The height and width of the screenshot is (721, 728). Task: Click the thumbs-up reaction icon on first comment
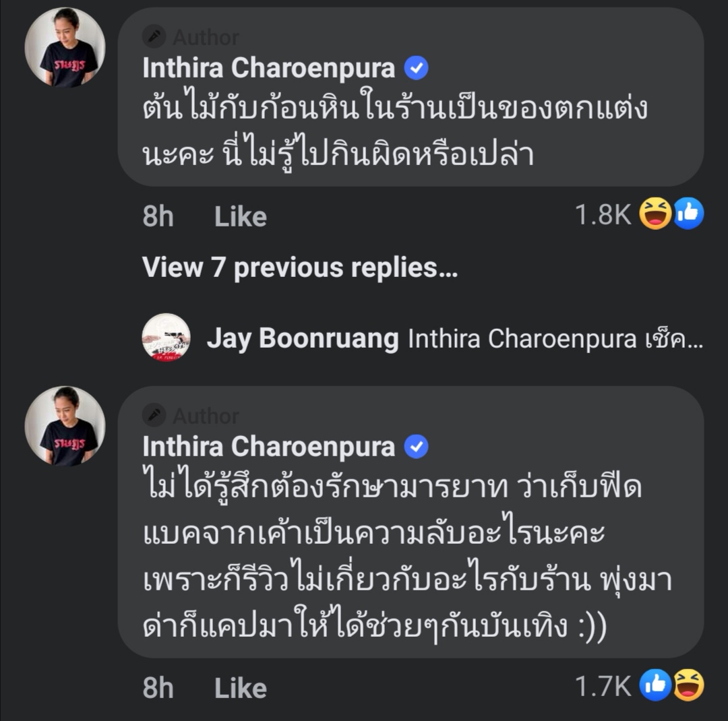click(x=688, y=214)
